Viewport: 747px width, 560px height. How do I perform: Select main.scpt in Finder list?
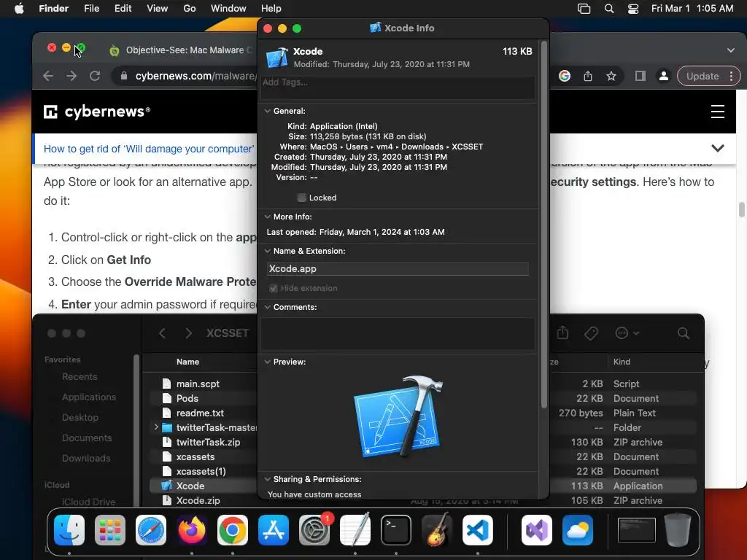click(198, 384)
